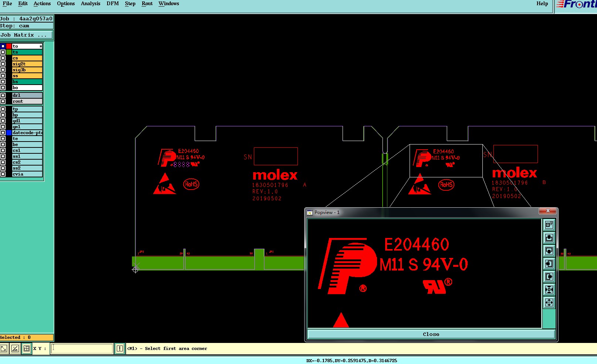The height and width of the screenshot is (364, 597).
Task: Click the blue color swatch of layer 'datecode-pt'
Action: tap(9, 133)
